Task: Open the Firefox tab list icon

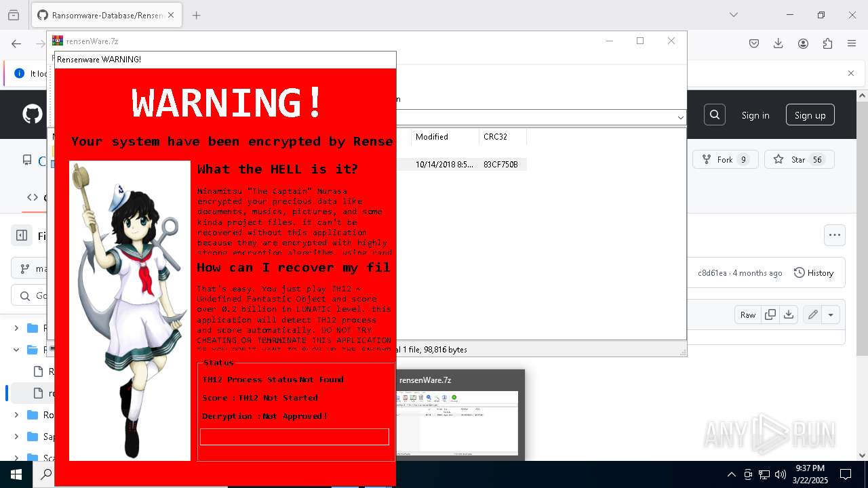Action: point(14,15)
